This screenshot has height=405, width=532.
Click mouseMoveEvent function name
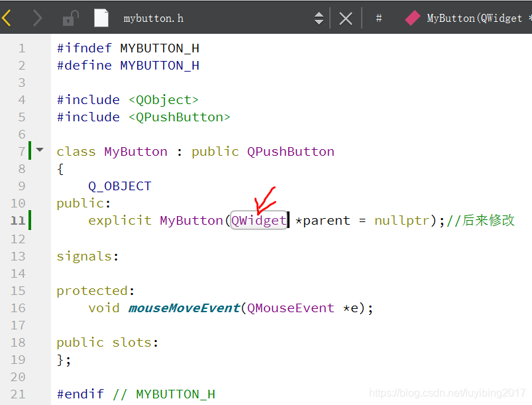[x=184, y=308]
